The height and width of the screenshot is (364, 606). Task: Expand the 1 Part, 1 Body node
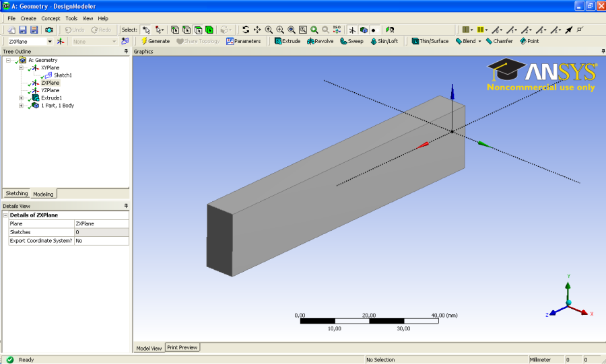(x=21, y=106)
